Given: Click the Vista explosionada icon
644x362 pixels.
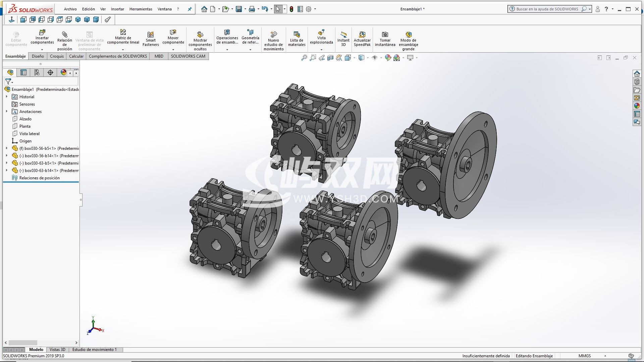Looking at the screenshot, I should [321, 33].
